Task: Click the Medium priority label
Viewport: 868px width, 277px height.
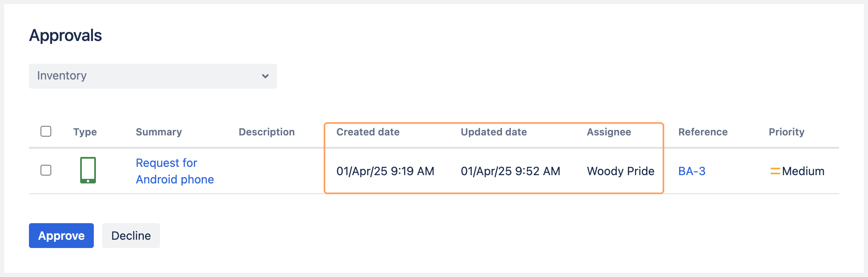Action: 803,171
